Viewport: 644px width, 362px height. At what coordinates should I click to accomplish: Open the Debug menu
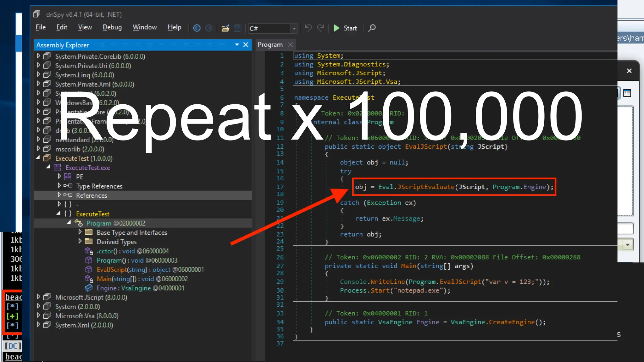coord(112,27)
